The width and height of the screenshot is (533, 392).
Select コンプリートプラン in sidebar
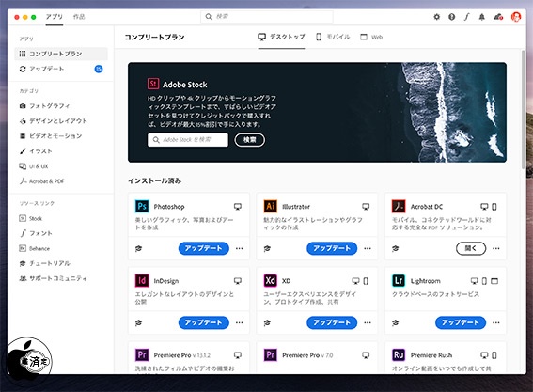(61, 54)
